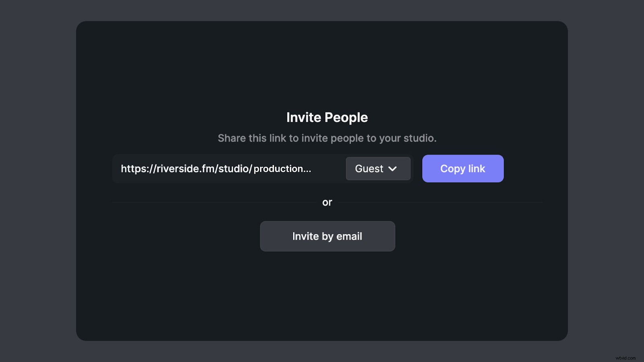Screen dimensions: 644x362
Task: Click the purple Copy link control
Action: [462, 169]
